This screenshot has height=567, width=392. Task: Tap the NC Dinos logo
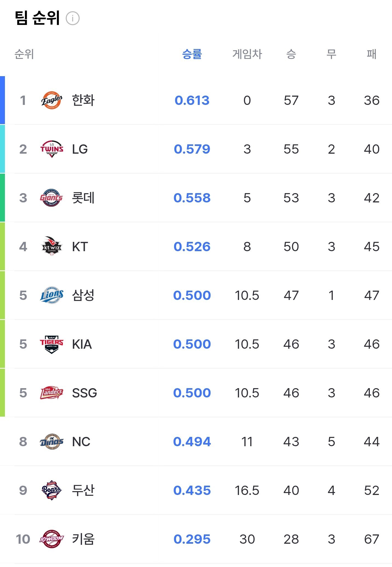pos(52,442)
